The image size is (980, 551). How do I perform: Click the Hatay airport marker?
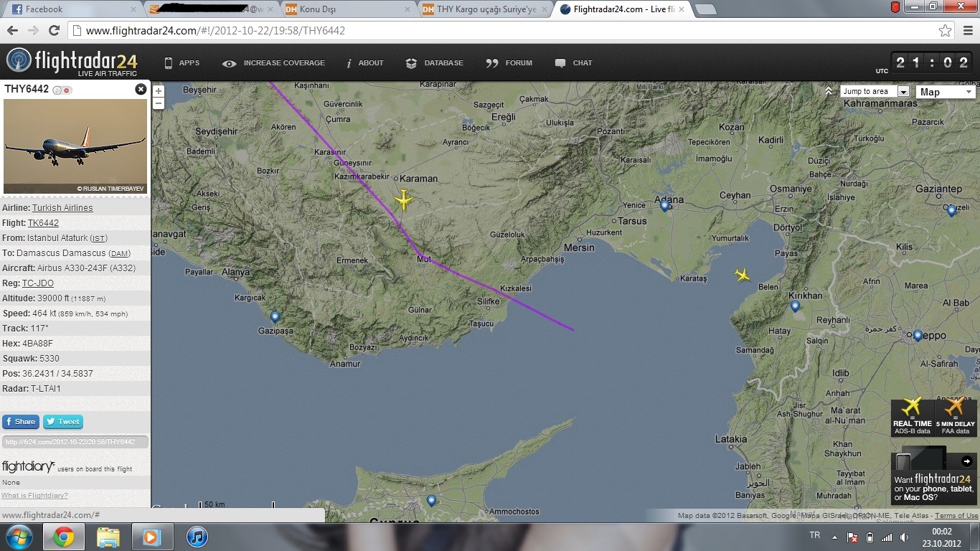[795, 306]
